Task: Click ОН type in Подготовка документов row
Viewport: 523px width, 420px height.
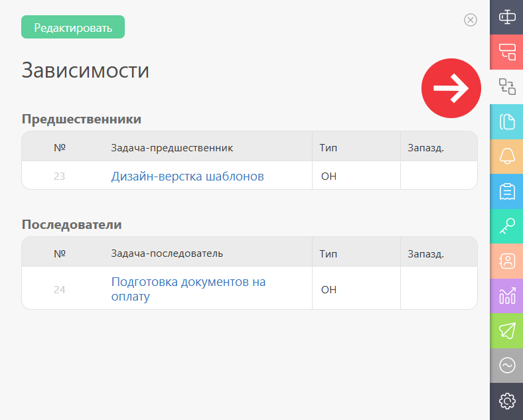Action: coord(329,290)
